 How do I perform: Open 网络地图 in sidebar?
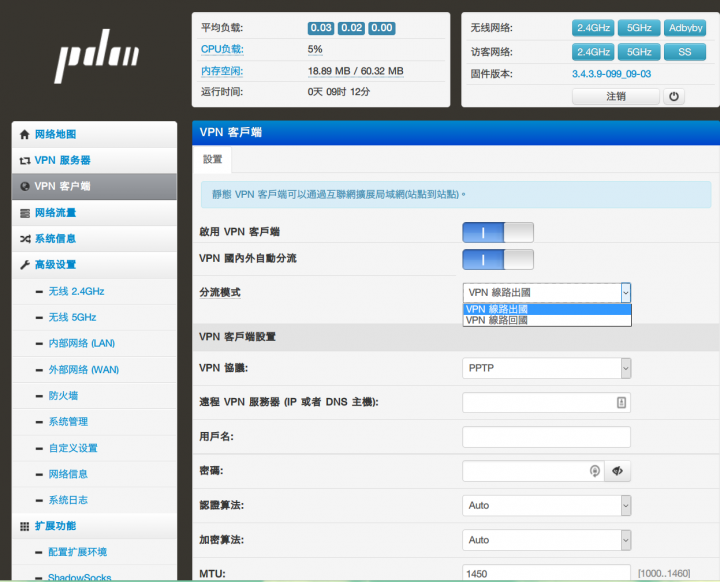pyautogui.click(x=94, y=135)
